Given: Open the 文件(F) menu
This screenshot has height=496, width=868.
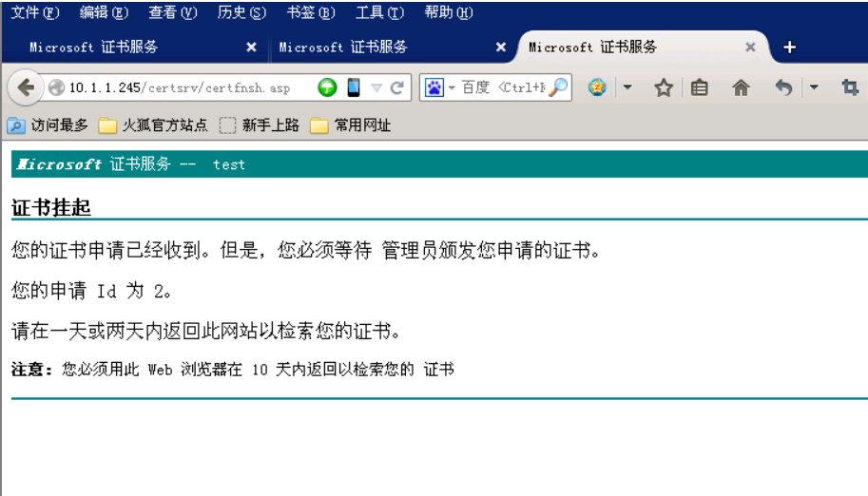Looking at the screenshot, I should click(35, 12).
